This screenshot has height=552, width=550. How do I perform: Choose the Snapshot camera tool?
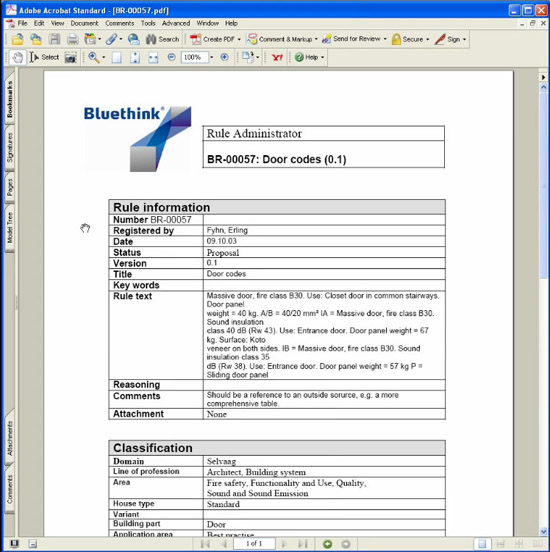pyautogui.click(x=71, y=57)
